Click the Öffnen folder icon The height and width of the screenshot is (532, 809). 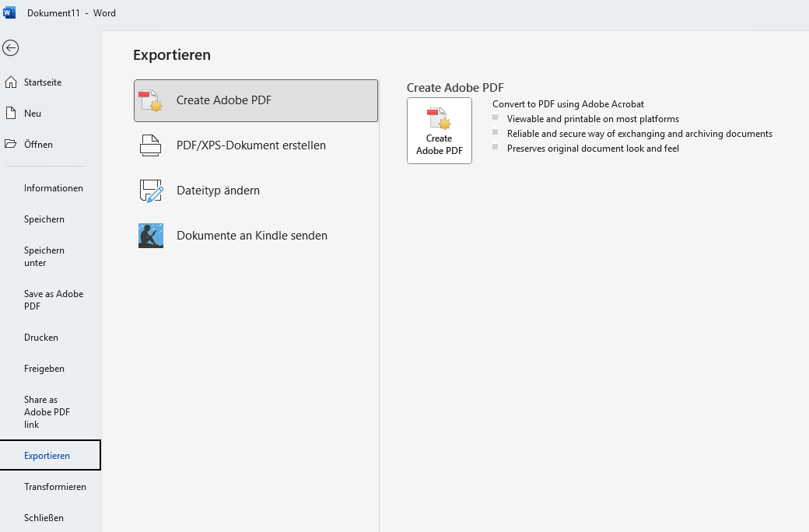[x=11, y=145]
